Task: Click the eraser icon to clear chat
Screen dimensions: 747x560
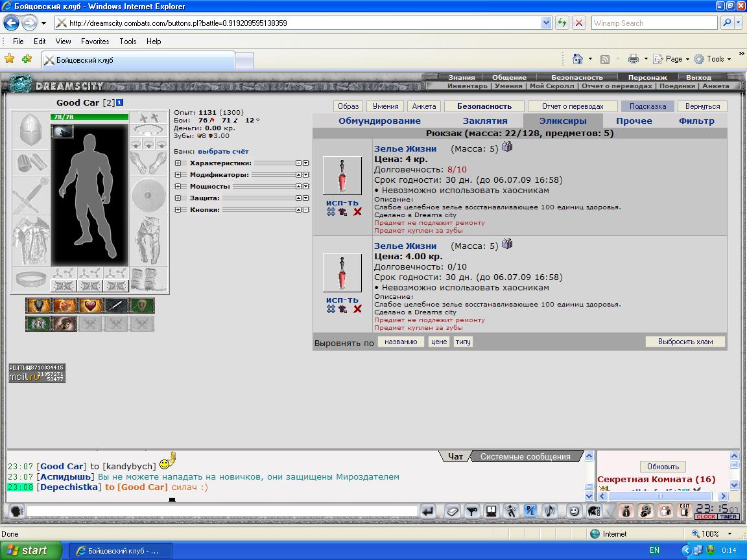Action: [453, 511]
